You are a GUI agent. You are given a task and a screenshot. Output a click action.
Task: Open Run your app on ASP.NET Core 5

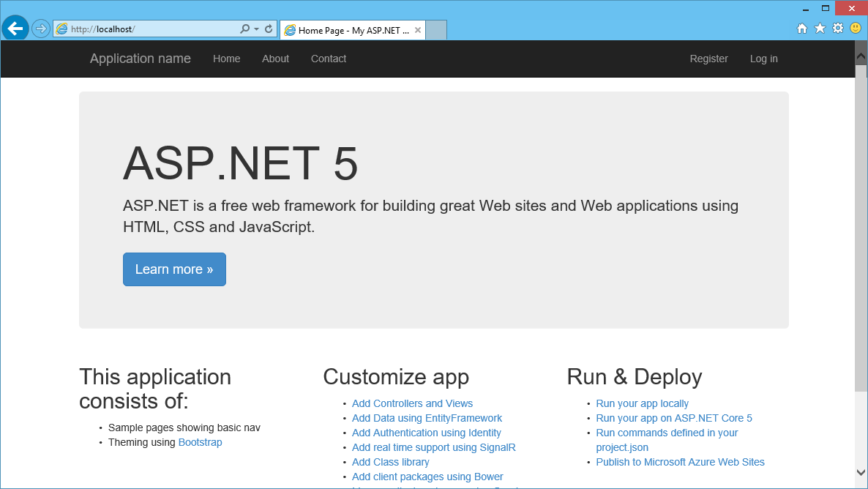click(674, 418)
